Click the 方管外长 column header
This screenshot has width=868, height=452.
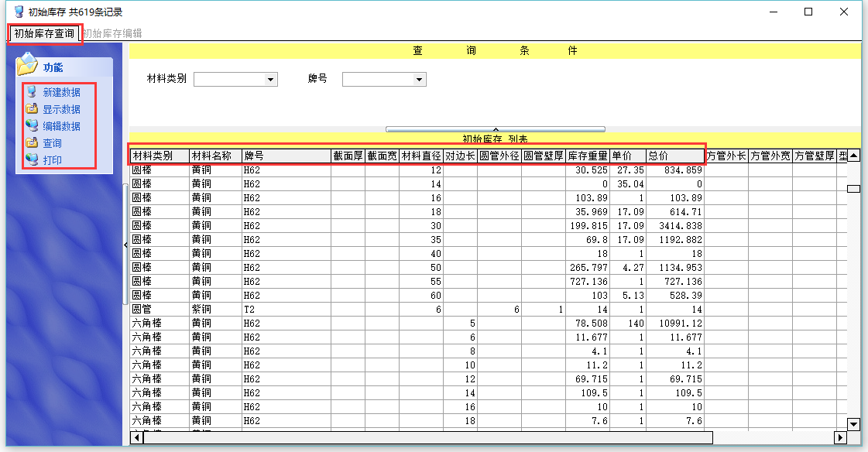(x=726, y=156)
